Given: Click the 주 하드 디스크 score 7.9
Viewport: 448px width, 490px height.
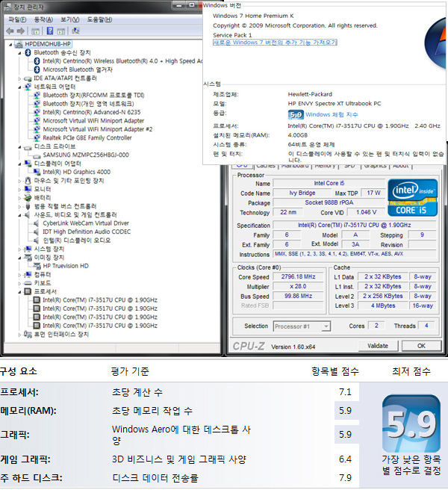Looking at the screenshot, I should [x=345, y=478].
